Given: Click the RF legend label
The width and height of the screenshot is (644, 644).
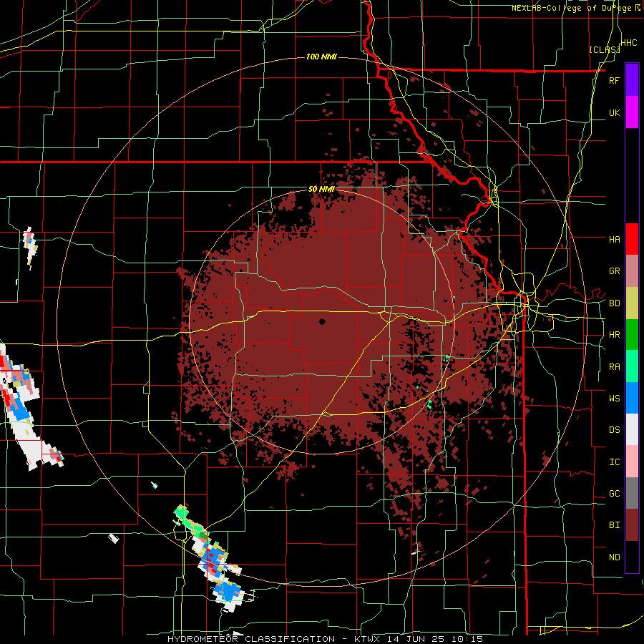Looking at the screenshot, I should (x=614, y=80).
